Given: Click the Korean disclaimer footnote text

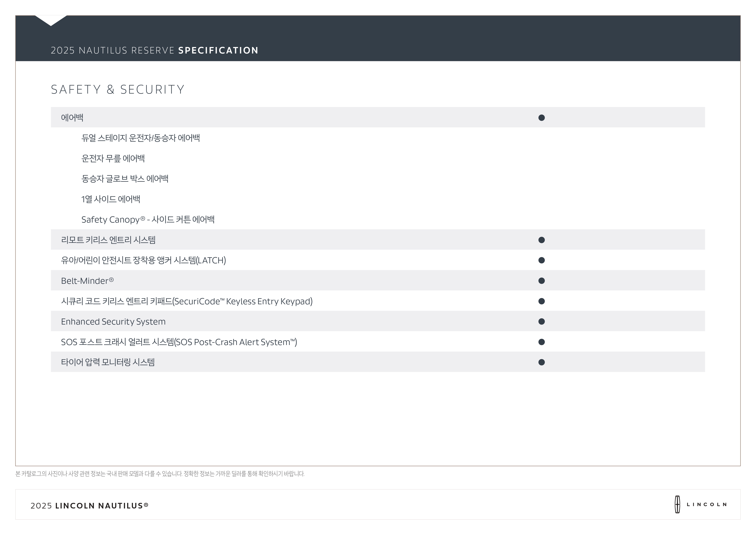Looking at the screenshot, I should tap(160, 474).
